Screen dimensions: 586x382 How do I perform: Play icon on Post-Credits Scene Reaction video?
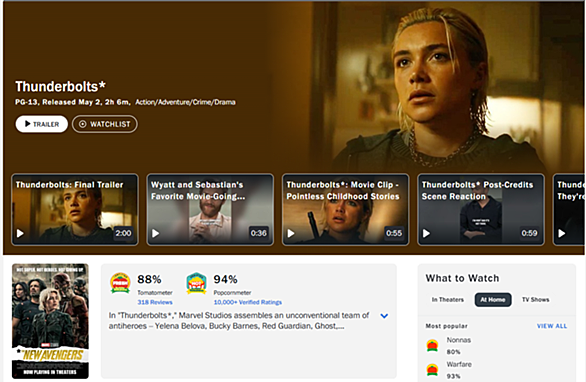click(426, 233)
